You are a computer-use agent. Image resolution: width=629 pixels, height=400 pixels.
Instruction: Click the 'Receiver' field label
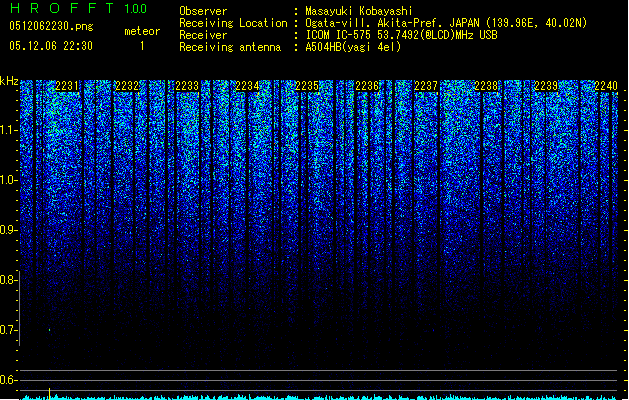coord(203,35)
